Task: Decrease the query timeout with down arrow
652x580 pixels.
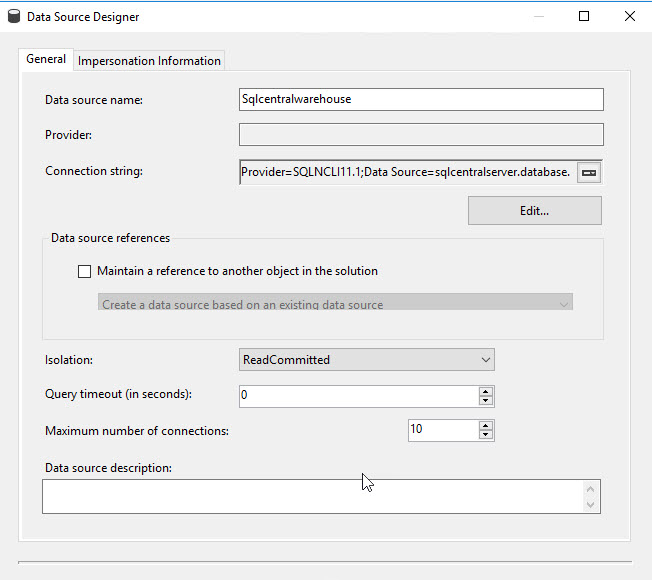Action: (x=486, y=401)
